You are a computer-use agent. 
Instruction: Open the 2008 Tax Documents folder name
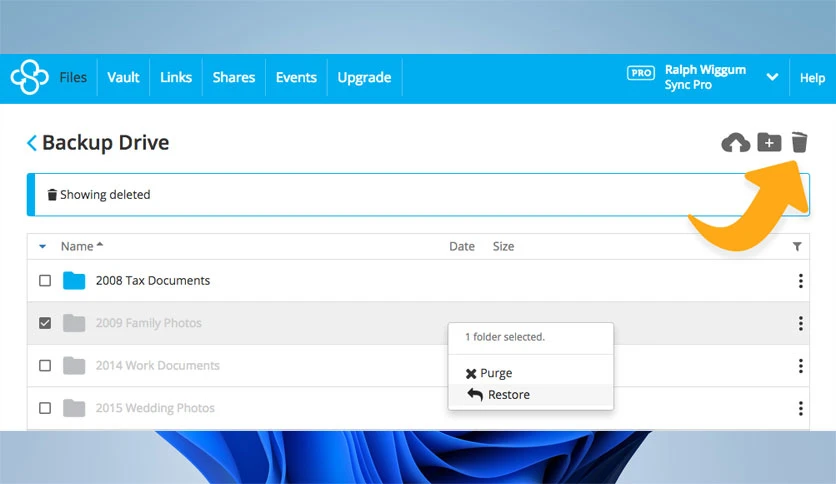[x=152, y=280]
